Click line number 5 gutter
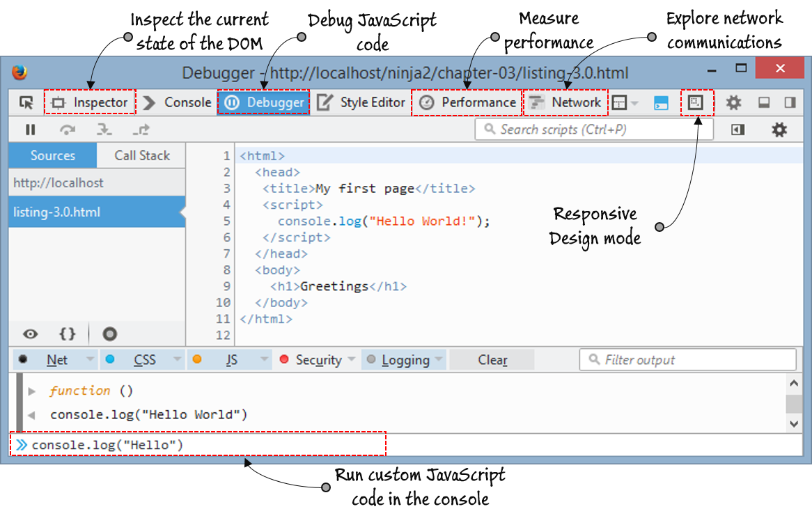 coord(227,221)
